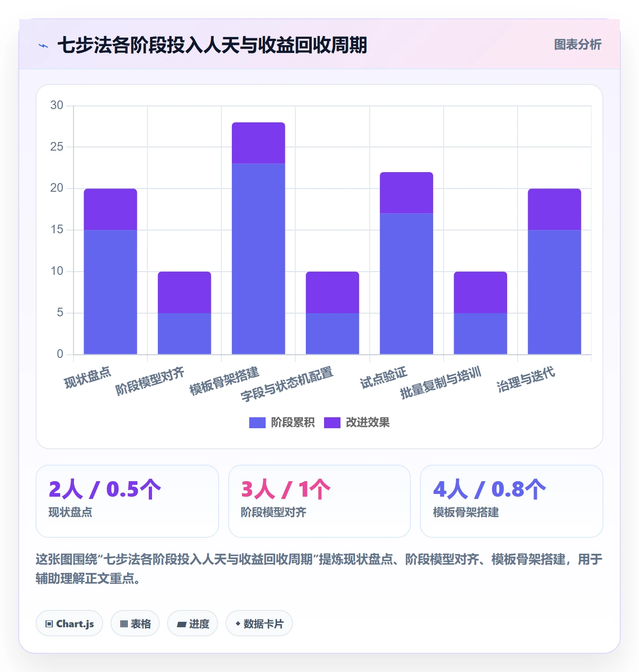639x672 pixels.
Task: Open the 3人 / 1个 阶段模型对齐 card
Action: (x=319, y=501)
